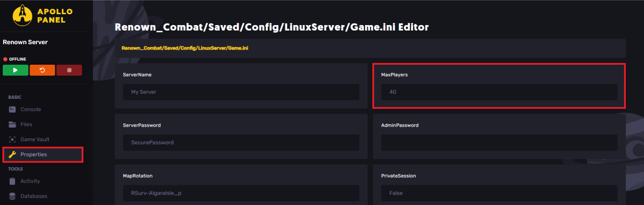Image resolution: width=644 pixels, height=205 pixels.
Task: Click the Console terminal icon
Action: point(12,109)
